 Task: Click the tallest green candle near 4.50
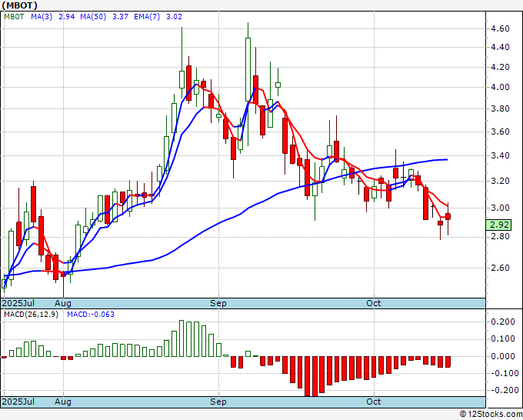tap(248, 69)
